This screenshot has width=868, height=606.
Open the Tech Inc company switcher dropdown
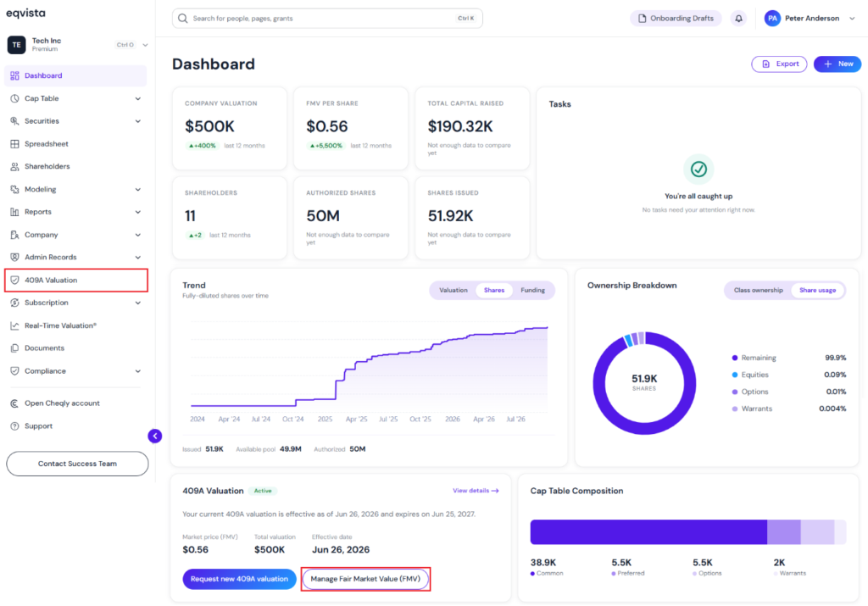pos(145,45)
